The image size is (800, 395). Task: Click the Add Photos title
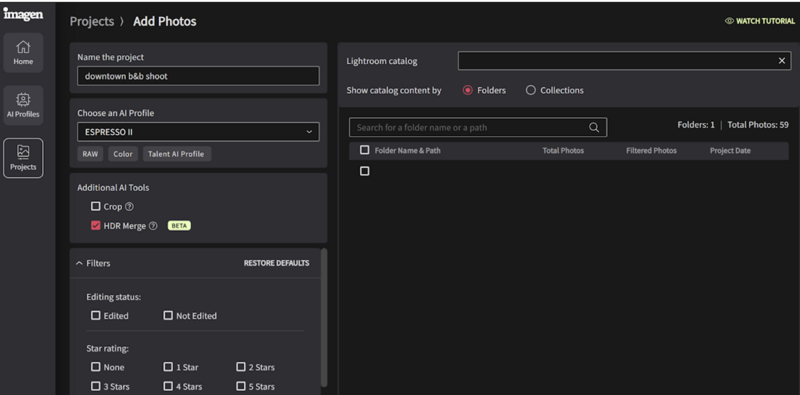pos(165,21)
